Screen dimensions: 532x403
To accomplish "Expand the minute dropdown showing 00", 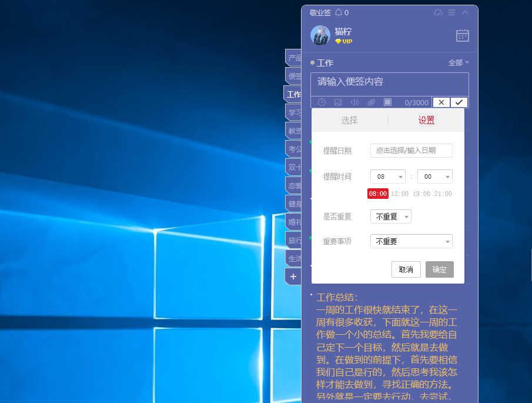I will click(435, 176).
